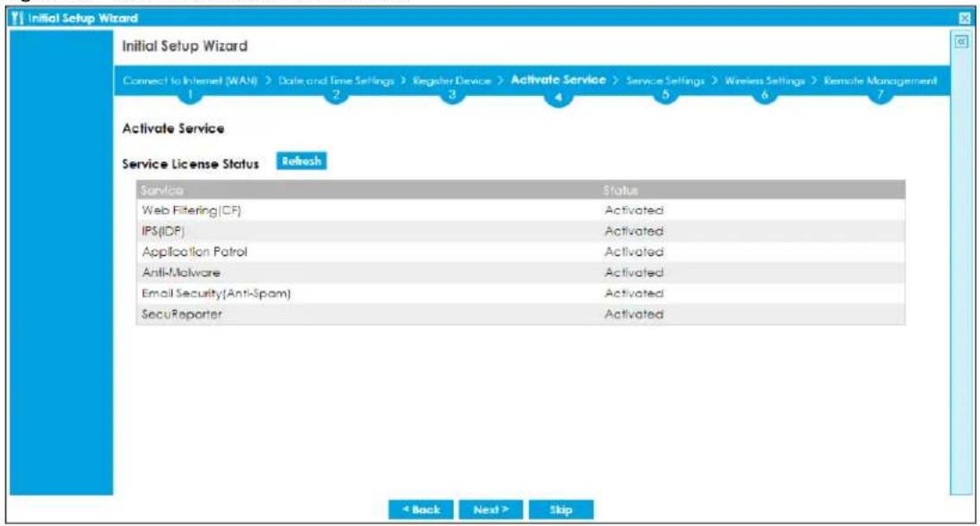Refresh the service license status
The width and height of the screenshot is (980, 526).
tap(301, 161)
